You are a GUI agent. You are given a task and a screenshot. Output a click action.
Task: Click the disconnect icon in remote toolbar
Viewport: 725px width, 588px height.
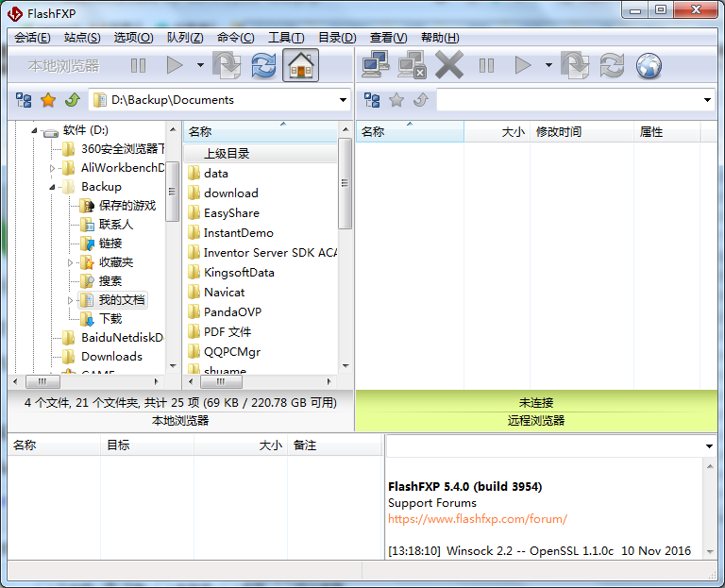pos(412,65)
